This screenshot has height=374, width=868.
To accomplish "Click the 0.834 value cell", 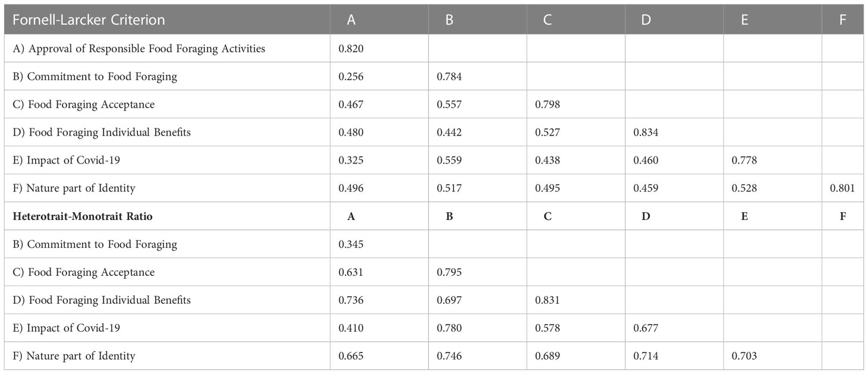I will [x=646, y=133].
